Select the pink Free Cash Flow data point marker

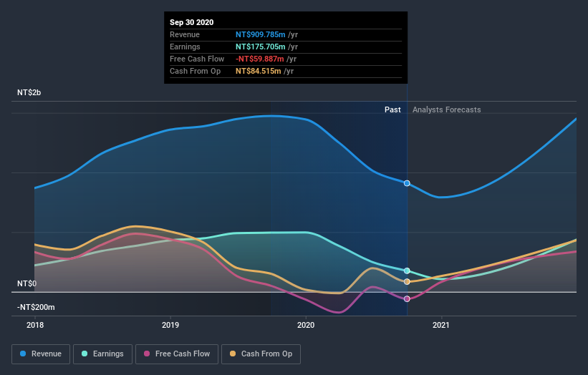[x=407, y=299]
